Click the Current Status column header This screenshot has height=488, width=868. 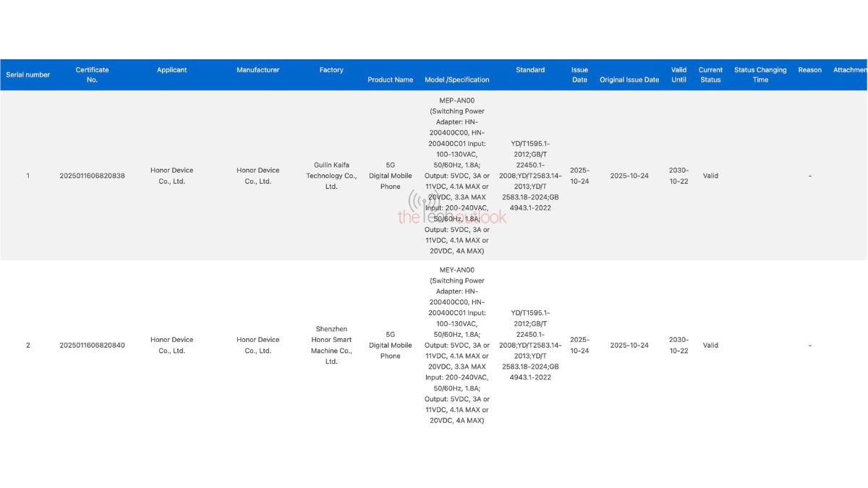(x=710, y=74)
